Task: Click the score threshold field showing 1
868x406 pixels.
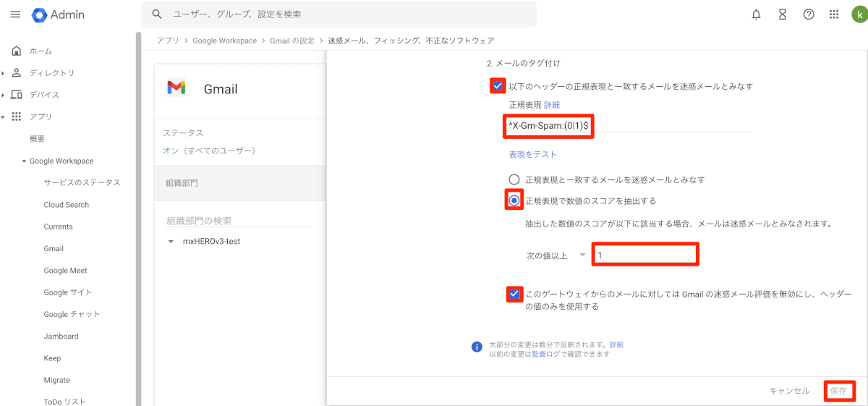Action: [x=645, y=255]
